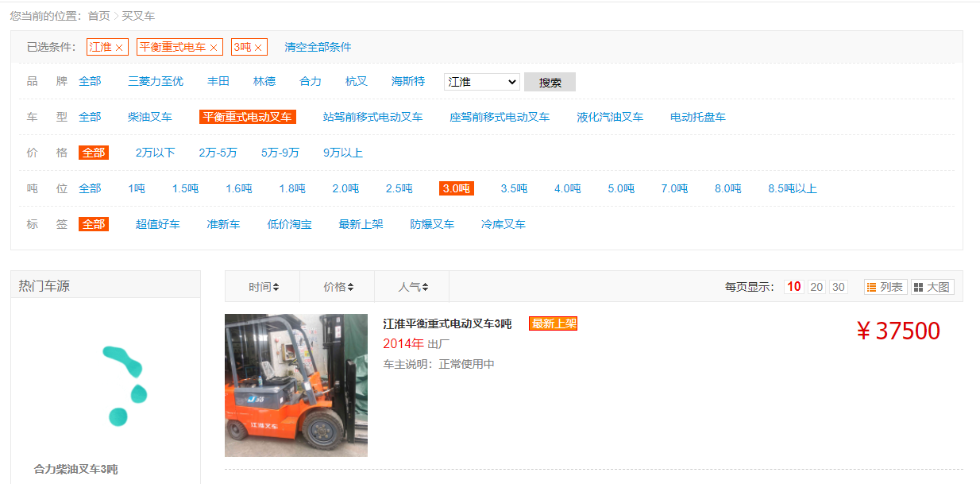Click the forklift listing thumbnail photo
The image size is (980, 484).
(295, 385)
